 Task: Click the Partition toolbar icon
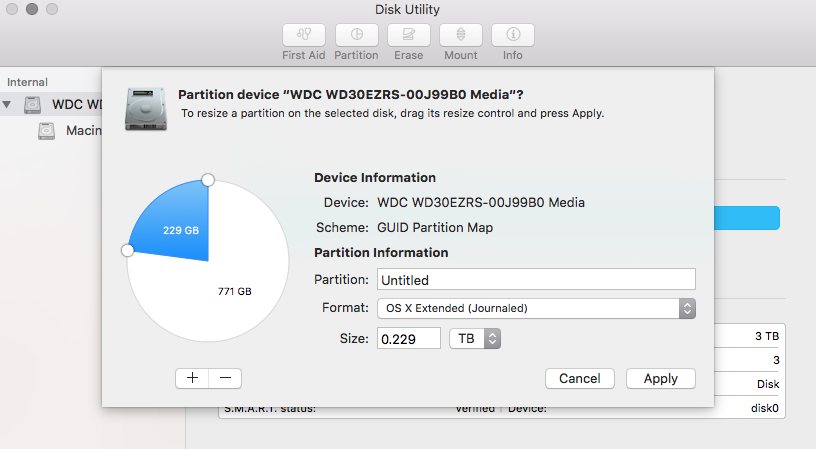click(356, 35)
